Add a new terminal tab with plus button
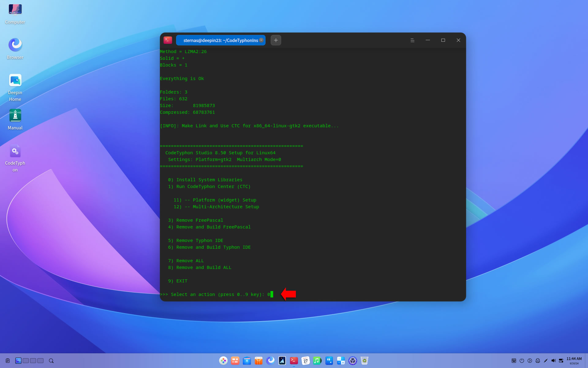This screenshot has width=588, height=368. pyautogui.click(x=276, y=40)
